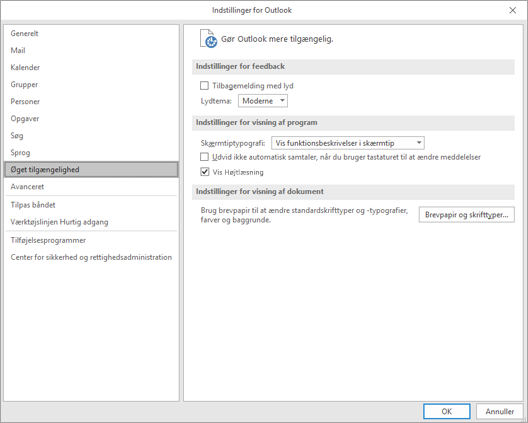
Task: Click the arrow on Skærmtiptypografi dropdown
Action: 419,143
